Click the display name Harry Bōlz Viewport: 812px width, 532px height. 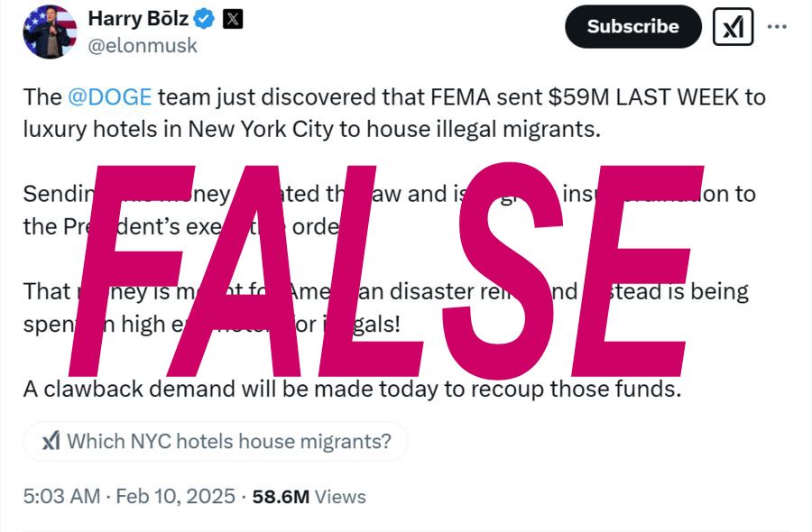pos(138,18)
